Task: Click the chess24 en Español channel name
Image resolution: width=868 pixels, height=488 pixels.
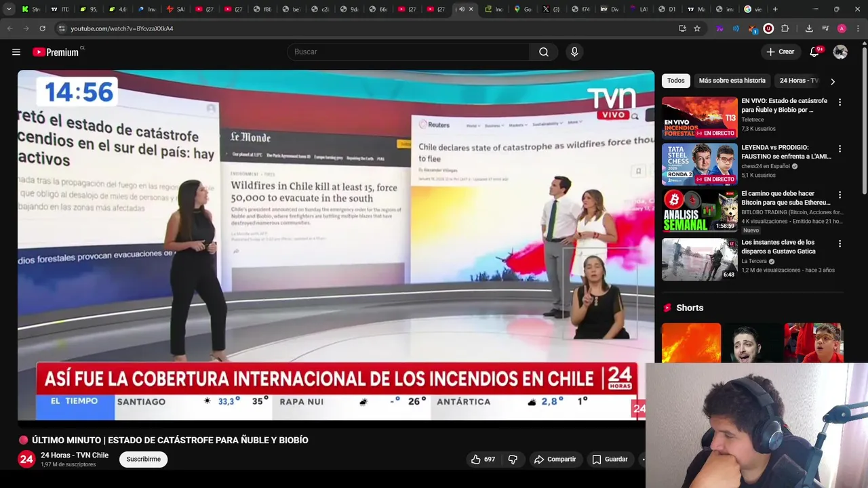Action: (x=766, y=166)
